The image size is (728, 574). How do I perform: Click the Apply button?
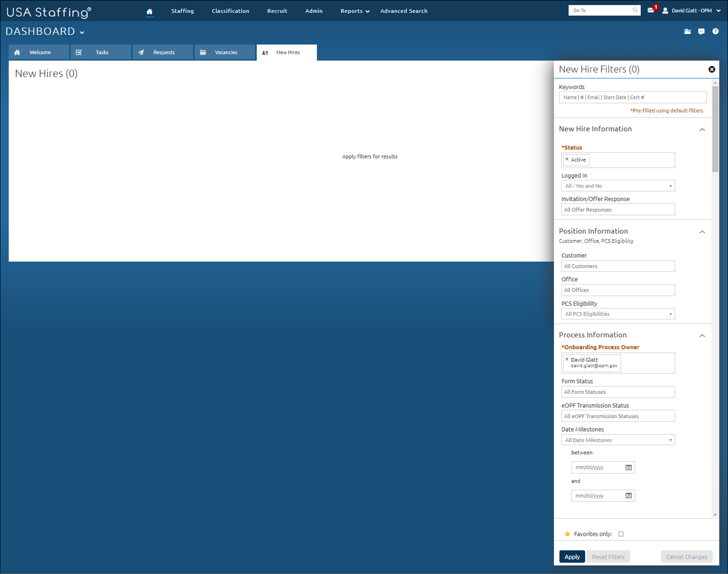point(572,557)
